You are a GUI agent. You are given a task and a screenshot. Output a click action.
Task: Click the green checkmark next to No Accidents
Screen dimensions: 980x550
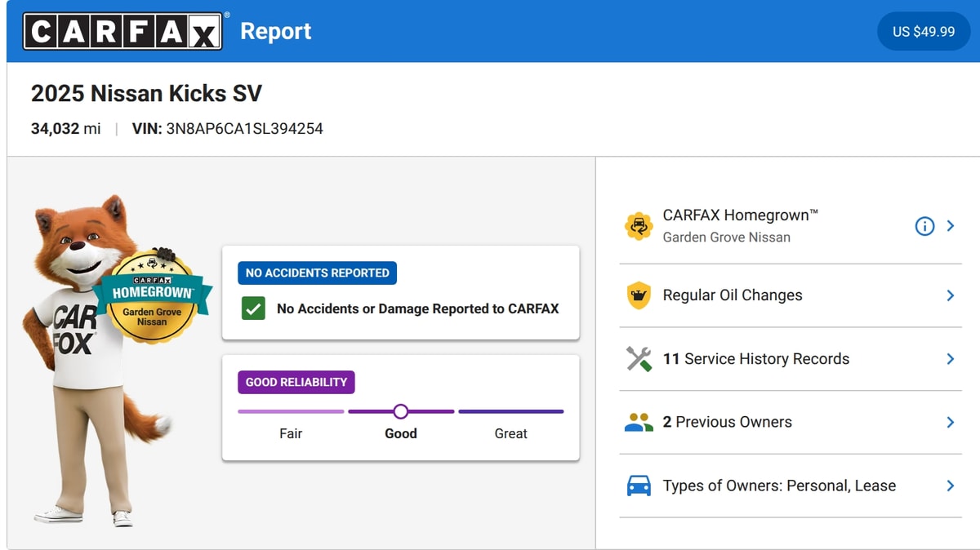pyautogui.click(x=253, y=308)
